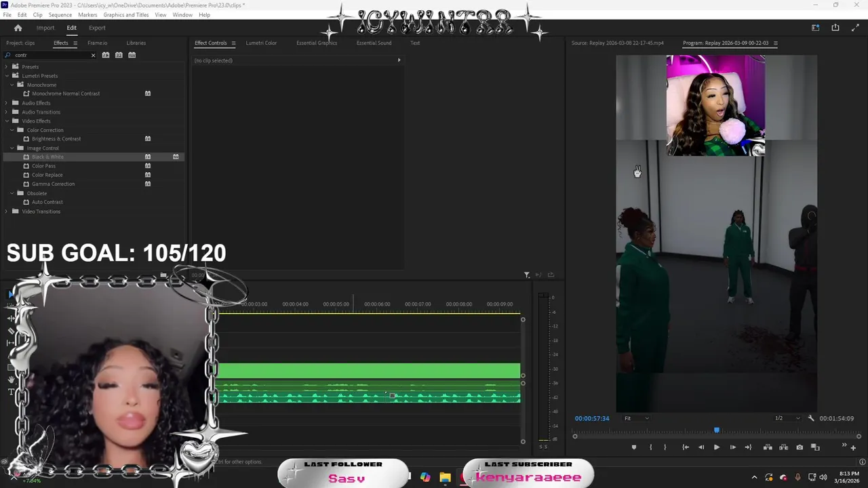Image resolution: width=868 pixels, height=488 pixels.
Task: Open the Program monitor panel menu
Action: (x=775, y=43)
